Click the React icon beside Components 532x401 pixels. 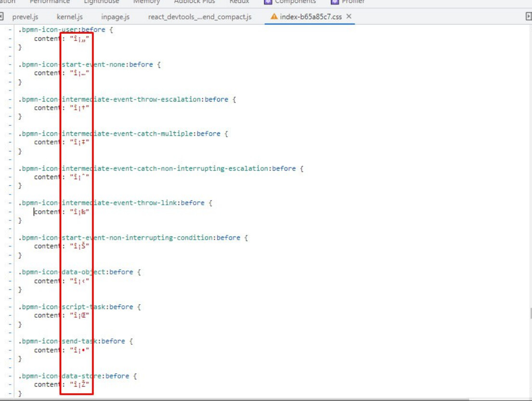click(x=268, y=2)
